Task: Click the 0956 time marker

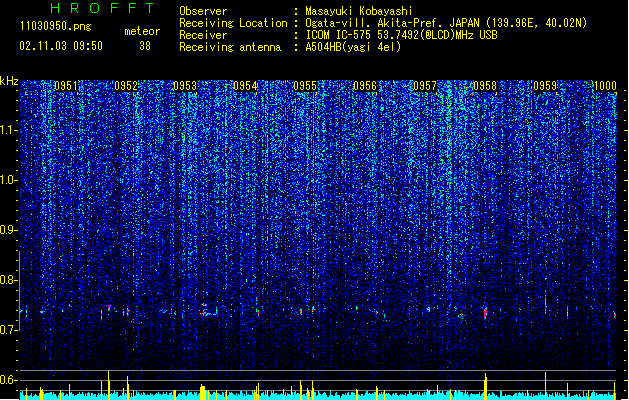Action: pos(365,86)
